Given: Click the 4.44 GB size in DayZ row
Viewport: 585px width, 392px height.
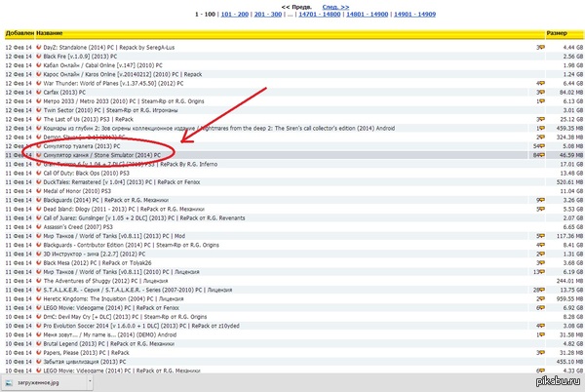Looking at the screenshot, I should [573, 48].
